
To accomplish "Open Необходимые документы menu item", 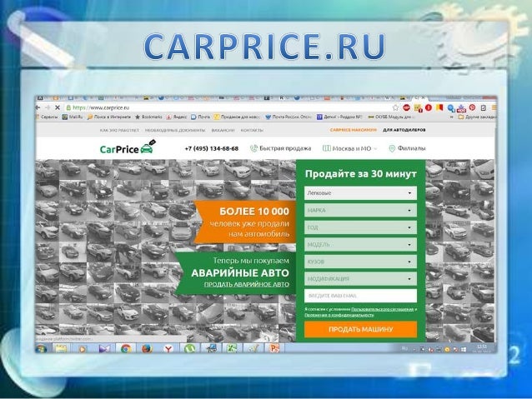I will coord(175,130).
